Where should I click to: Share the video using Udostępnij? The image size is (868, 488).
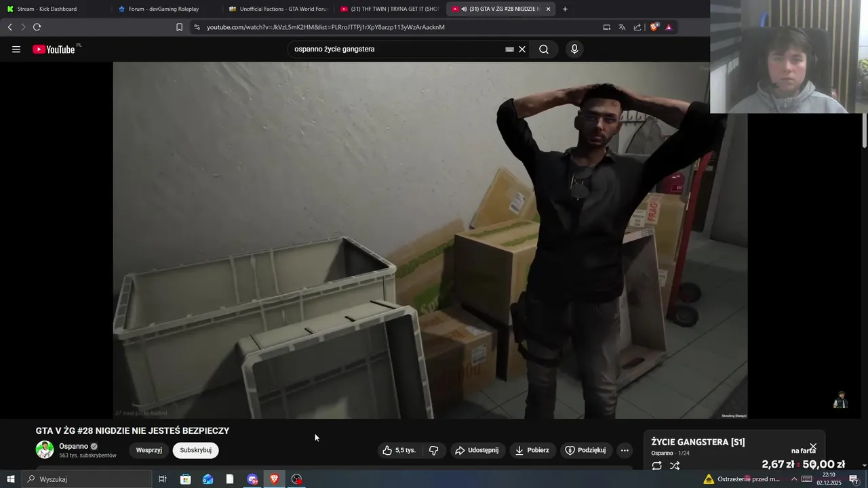(477, 450)
